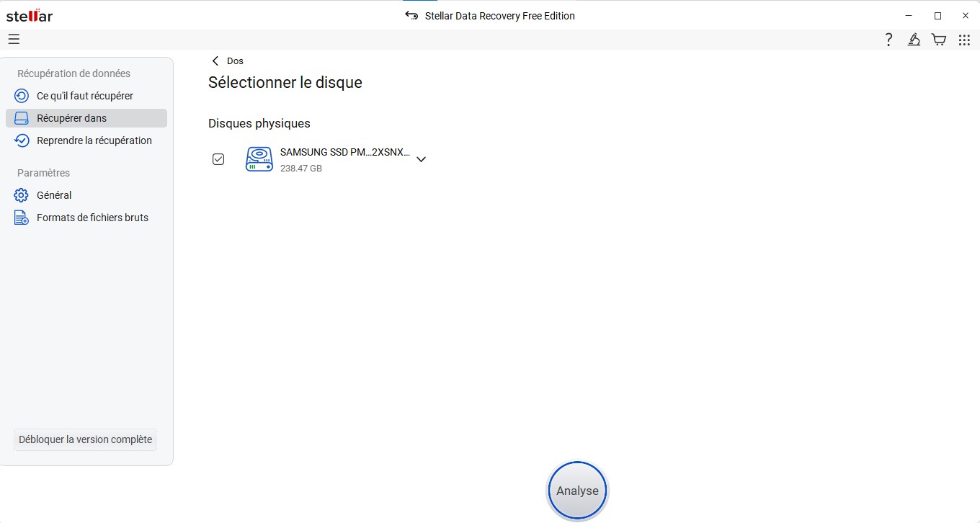Select Ce qu'il faut récupérer

(x=85, y=96)
